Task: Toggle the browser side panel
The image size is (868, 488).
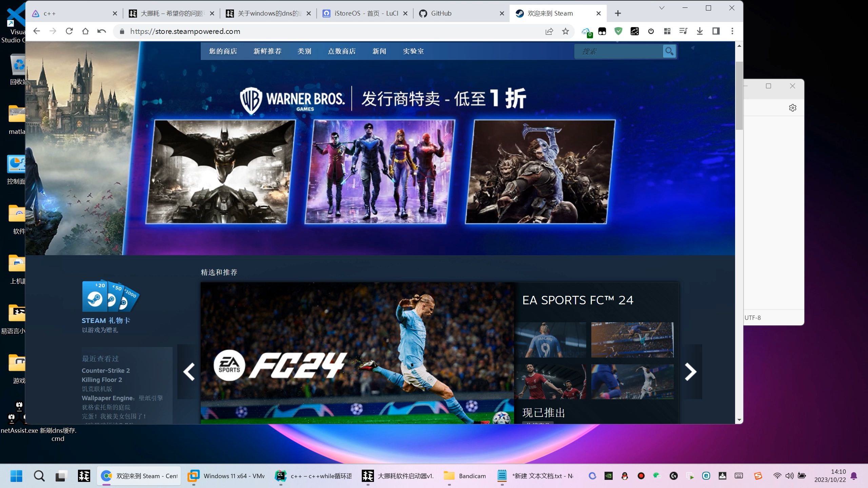Action: (716, 31)
